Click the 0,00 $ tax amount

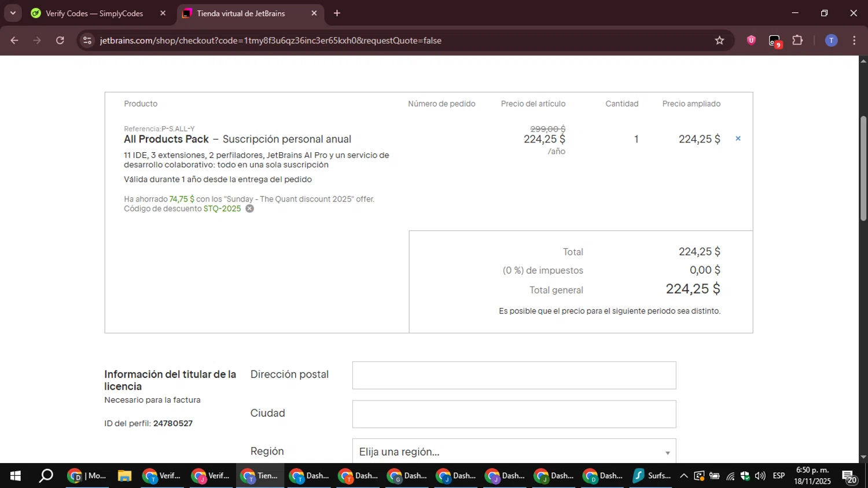coord(705,270)
